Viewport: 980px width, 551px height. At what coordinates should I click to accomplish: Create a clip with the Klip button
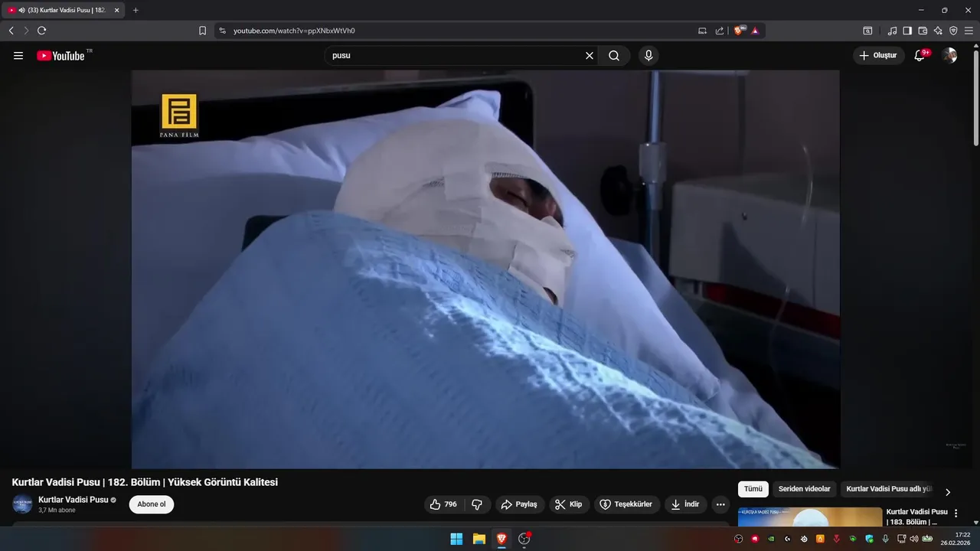[569, 504]
